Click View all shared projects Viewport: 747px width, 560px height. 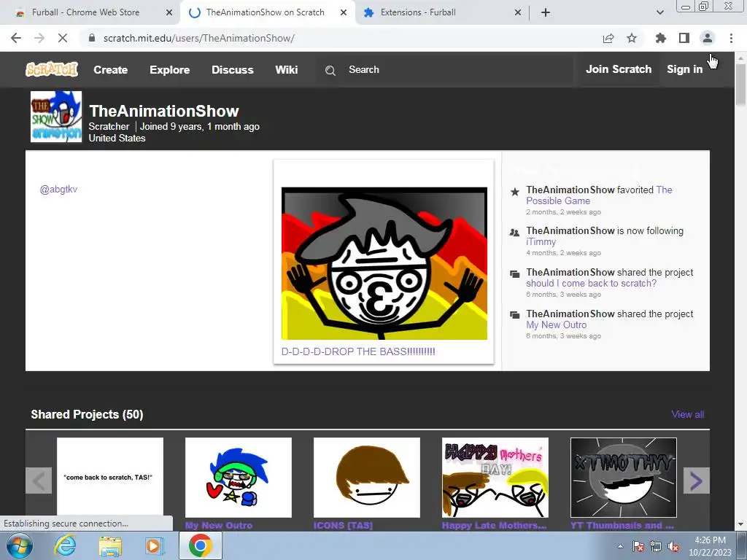tap(687, 414)
